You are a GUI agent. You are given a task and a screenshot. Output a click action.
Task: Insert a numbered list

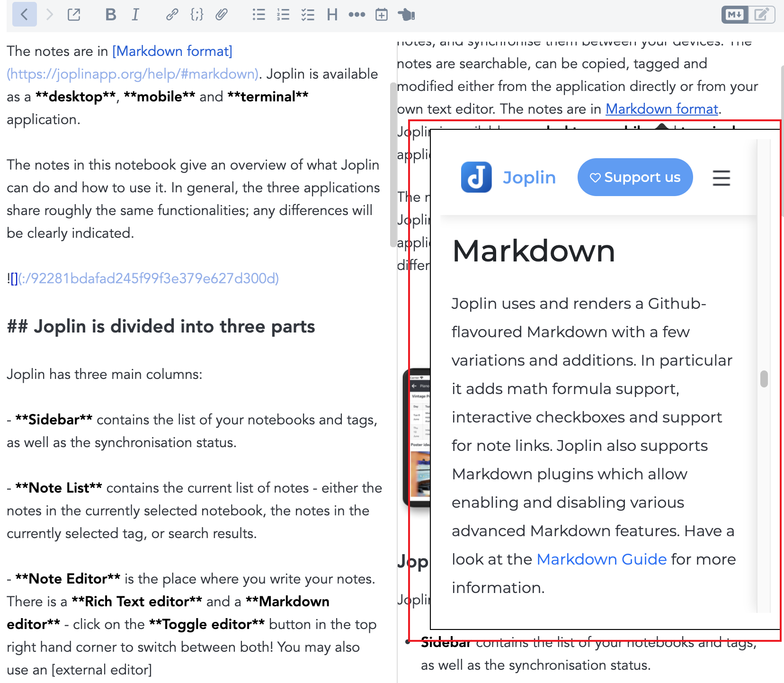click(283, 15)
